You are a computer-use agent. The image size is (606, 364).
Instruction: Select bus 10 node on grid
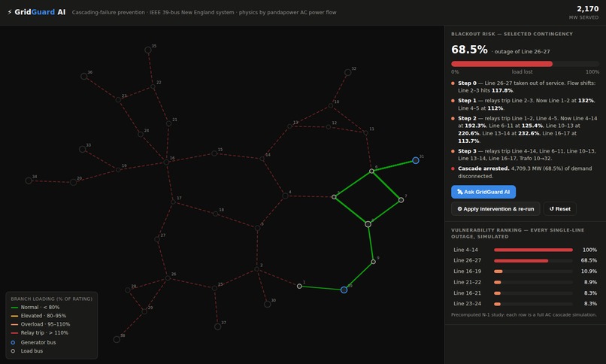330,105
